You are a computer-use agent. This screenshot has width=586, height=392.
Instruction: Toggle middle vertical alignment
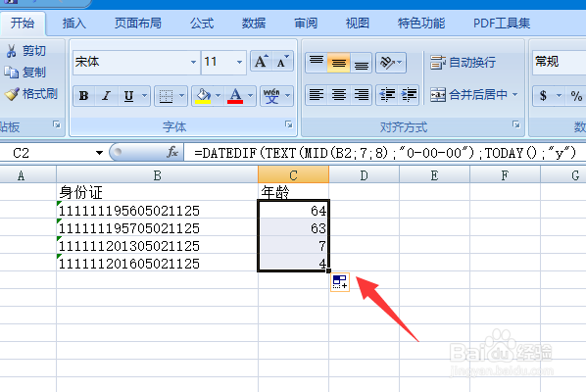coord(339,63)
